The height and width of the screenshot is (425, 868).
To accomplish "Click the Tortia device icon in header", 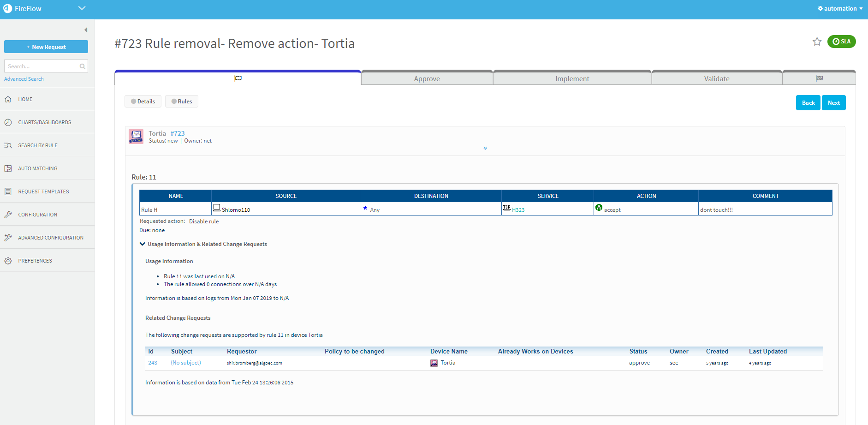I will [x=136, y=137].
